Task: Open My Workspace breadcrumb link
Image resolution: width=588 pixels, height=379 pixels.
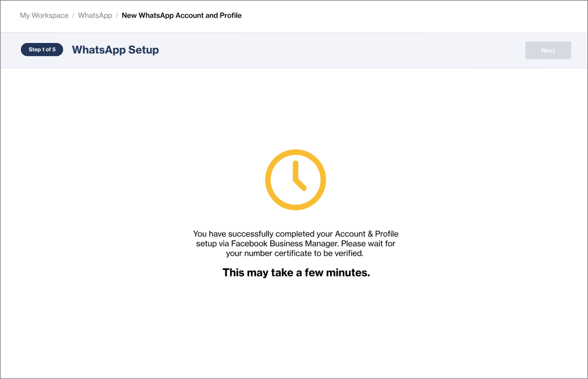Action: [x=44, y=15]
